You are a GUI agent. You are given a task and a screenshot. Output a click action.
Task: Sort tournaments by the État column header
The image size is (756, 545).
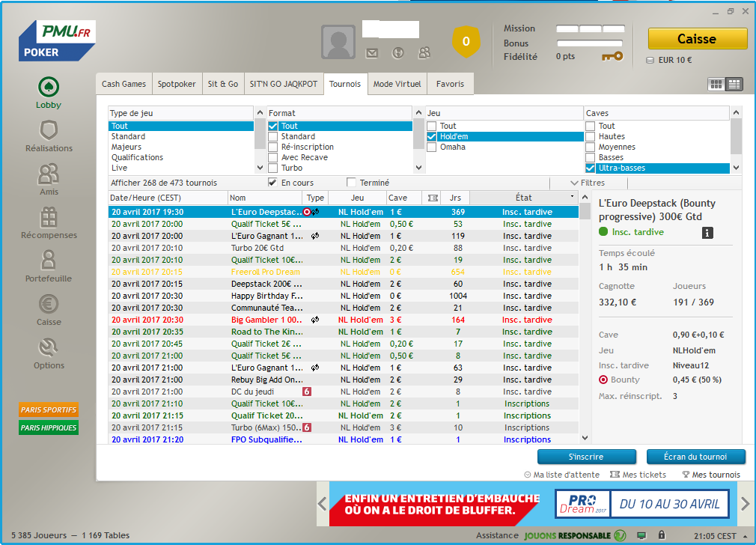click(524, 198)
